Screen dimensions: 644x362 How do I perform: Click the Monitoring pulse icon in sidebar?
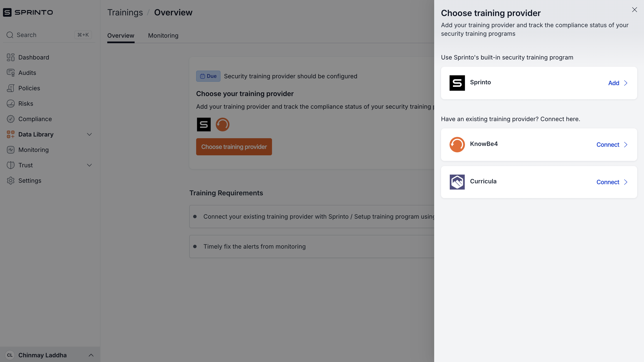(x=10, y=150)
